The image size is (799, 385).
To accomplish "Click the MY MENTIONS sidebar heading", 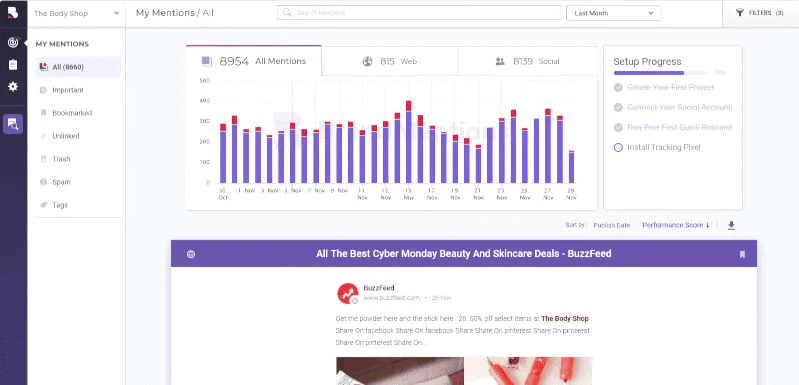I will click(x=62, y=44).
